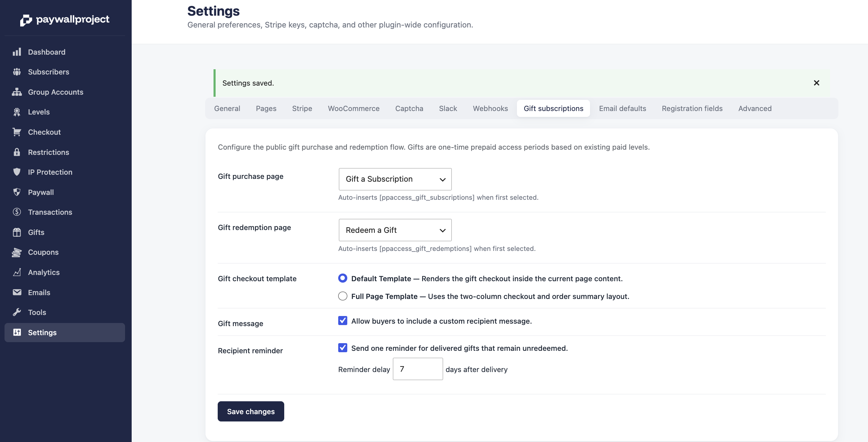Select the Full Page Template radio button
868x442 pixels.
coord(343,296)
